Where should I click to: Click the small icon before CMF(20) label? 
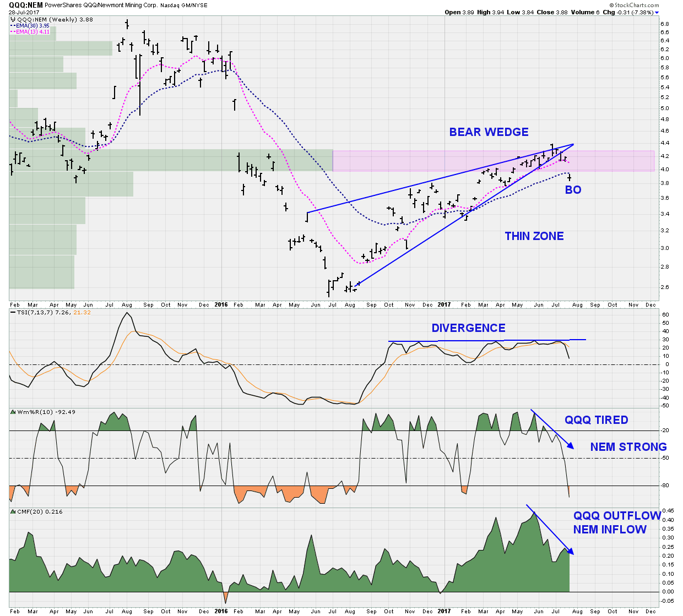[x=14, y=512]
